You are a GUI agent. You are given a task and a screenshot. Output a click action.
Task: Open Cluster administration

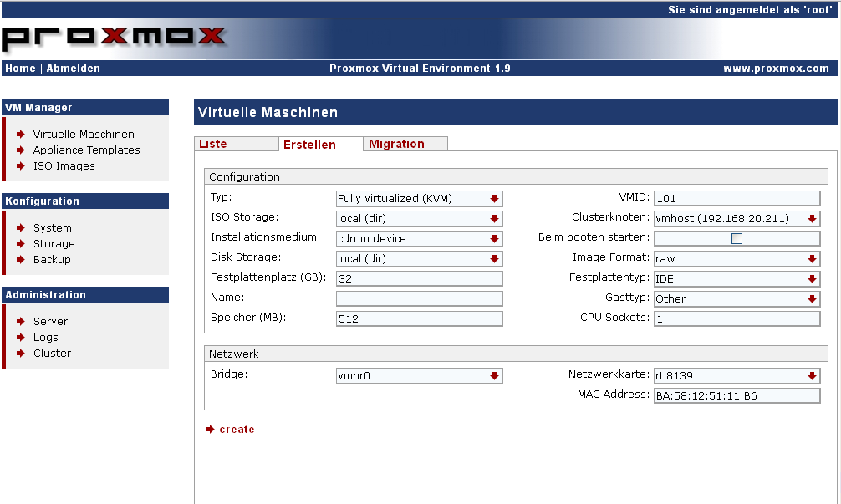click(x=52, y=354)
